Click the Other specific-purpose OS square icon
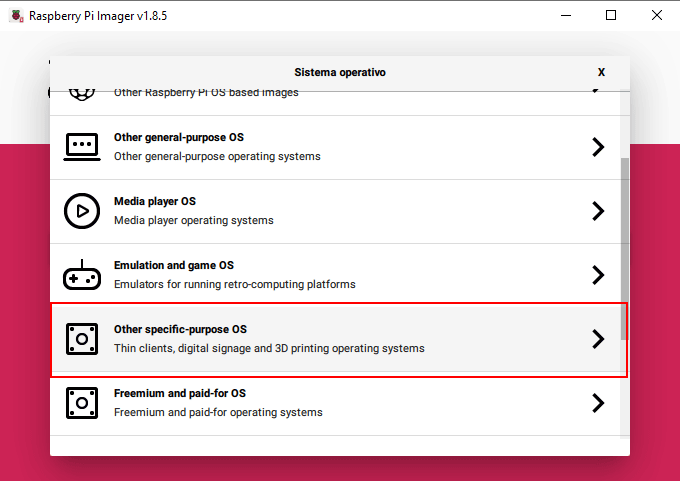The width and height of the screenshot is (680, 481). [82, 339]
